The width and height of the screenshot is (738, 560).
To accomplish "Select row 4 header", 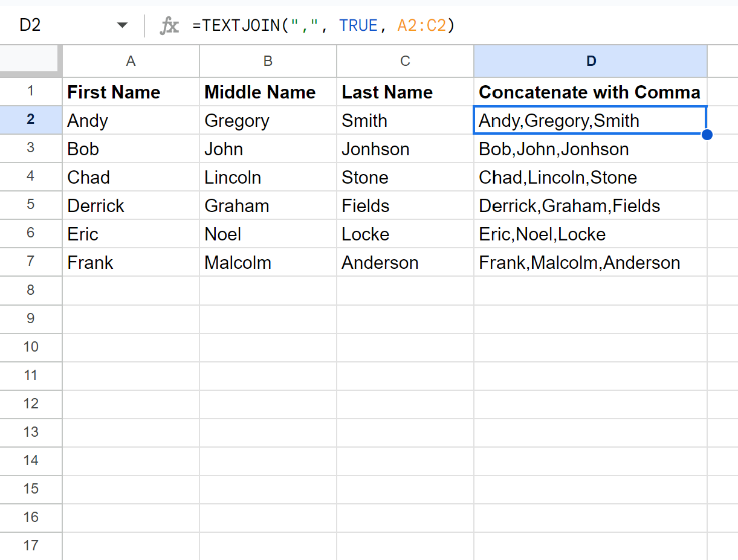I will coord(31,177).
